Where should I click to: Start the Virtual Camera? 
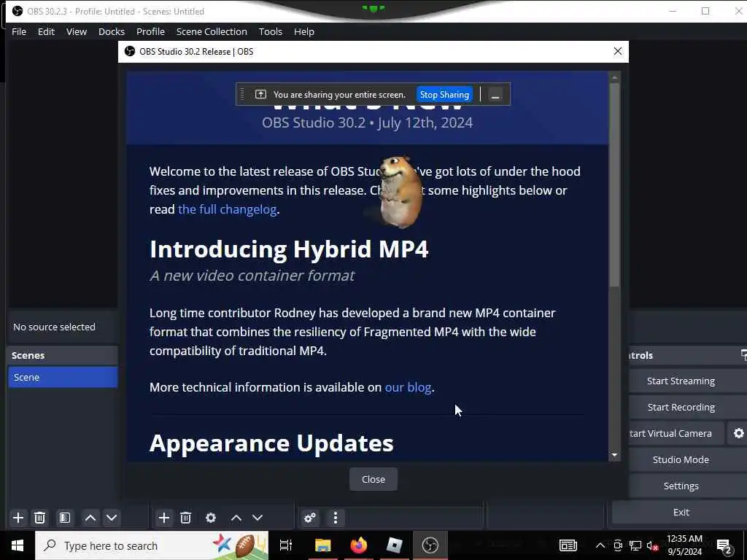(x=676, y=433)
